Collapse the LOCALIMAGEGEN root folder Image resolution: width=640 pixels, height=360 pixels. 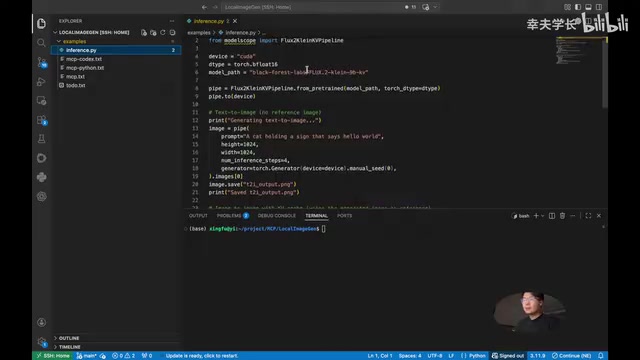click(x=94, y=32)
